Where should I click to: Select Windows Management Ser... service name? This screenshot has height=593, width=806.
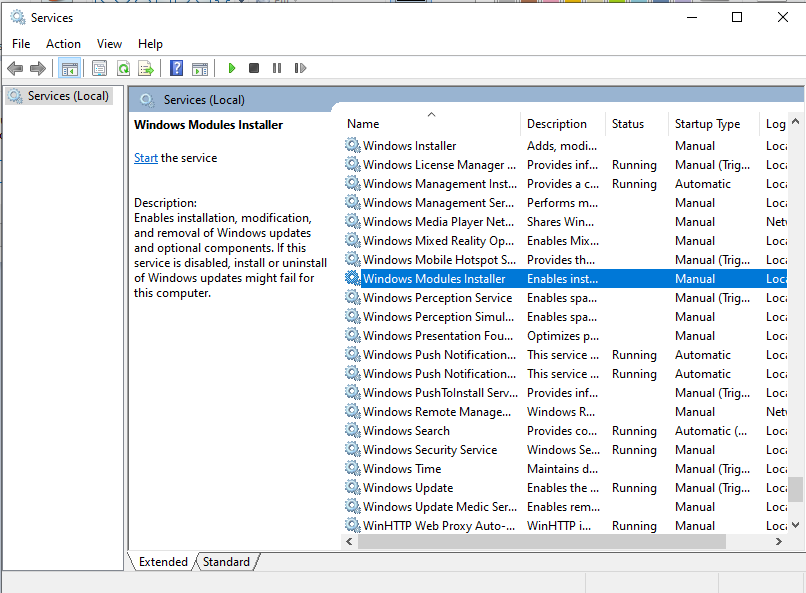pos(438,202)
